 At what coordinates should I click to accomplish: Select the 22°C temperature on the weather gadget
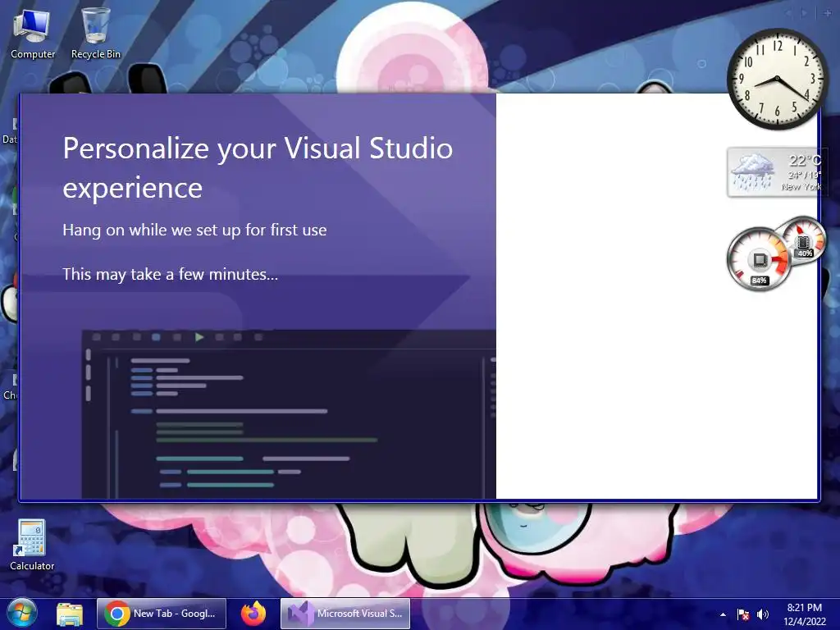tap(805, 160)
